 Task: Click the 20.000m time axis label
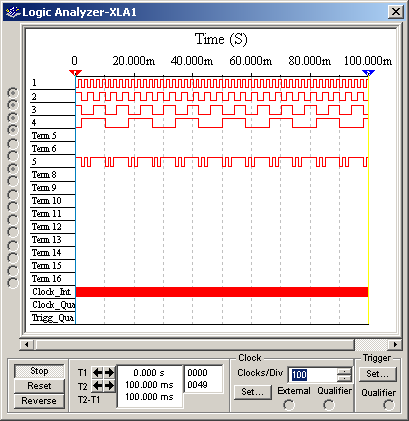133,61
